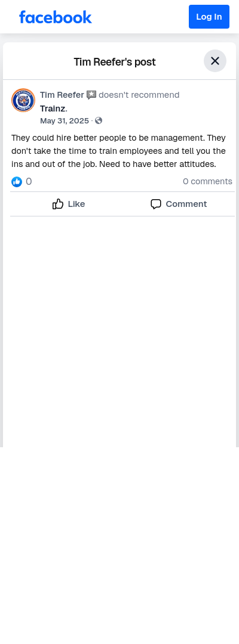Visit Tim Reefer's profile name link
Screen dimensions: 239x644
pyautogui.click(x=62, y=95)
